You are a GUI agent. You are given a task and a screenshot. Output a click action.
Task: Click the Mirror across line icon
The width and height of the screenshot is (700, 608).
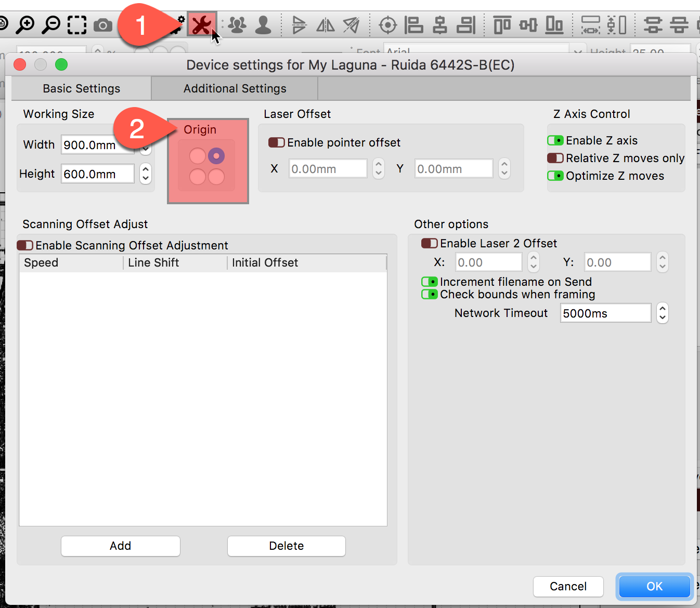[351, 24]
